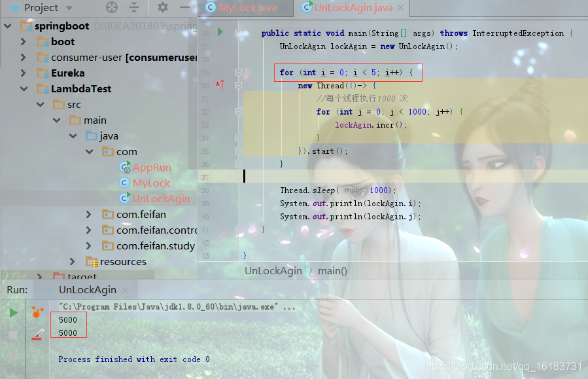Click the lockAgin.incr() call
This screenshot has width=588, height=379.
370,124
